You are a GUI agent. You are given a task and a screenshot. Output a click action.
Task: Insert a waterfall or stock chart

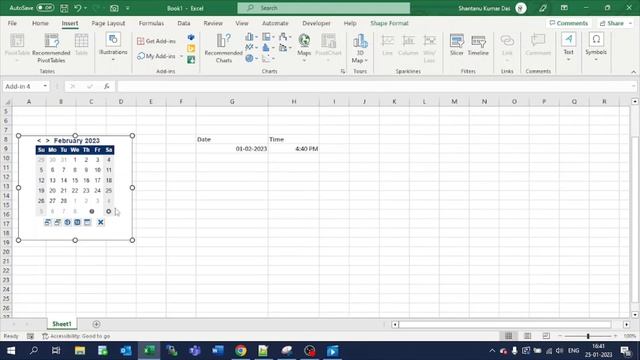[285, 37]
